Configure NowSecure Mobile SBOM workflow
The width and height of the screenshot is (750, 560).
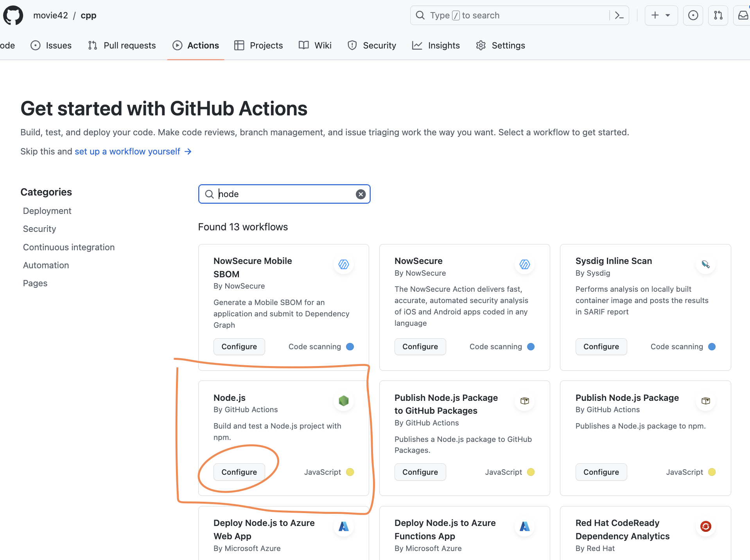(x=239, y=346)
